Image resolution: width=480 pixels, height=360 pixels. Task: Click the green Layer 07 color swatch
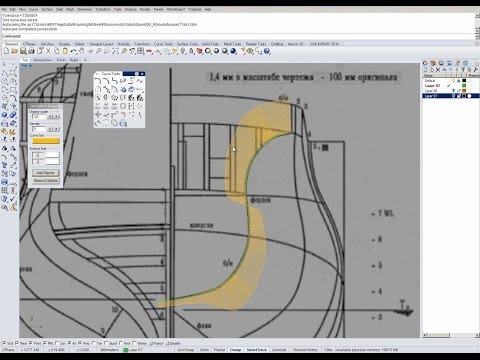click(x=464, y=86)
